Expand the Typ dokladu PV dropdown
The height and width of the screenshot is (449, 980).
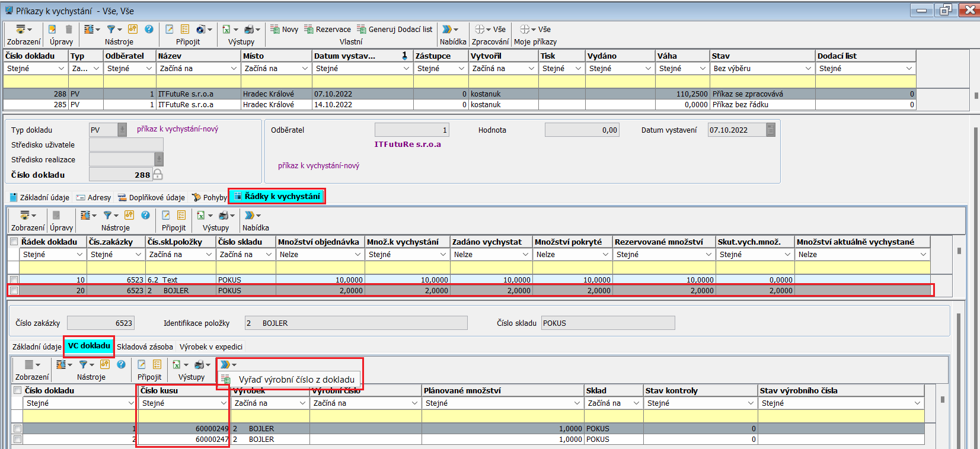122,130
